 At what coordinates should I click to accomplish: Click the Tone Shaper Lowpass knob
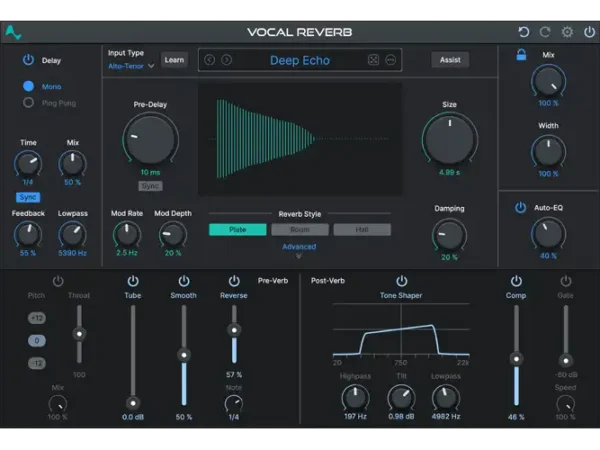[446, 398]
